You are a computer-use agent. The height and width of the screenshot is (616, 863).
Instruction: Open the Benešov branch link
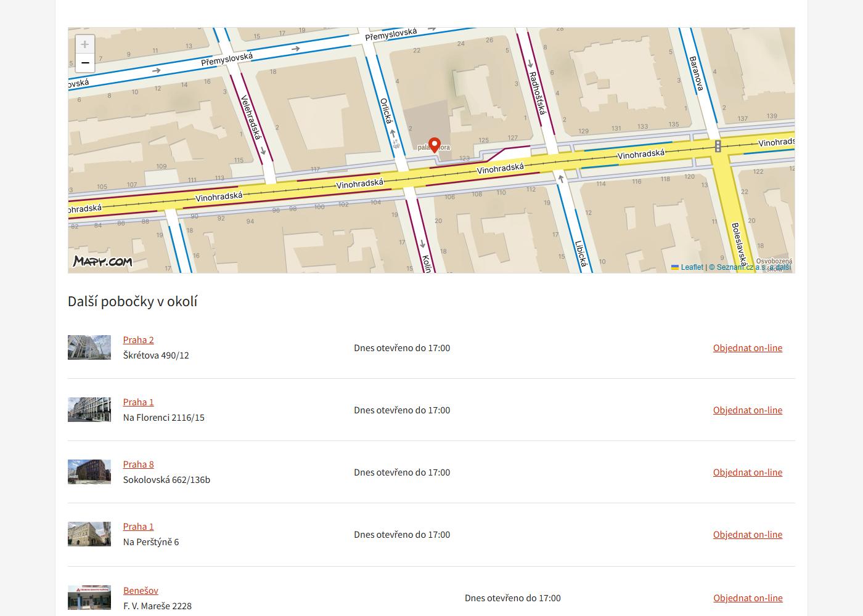tap(141, 590)
